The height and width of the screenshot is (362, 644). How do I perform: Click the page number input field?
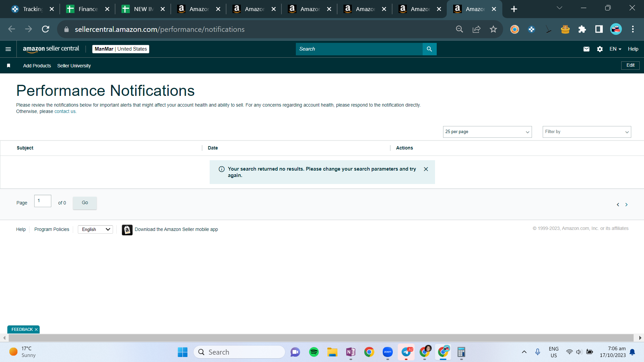(x=43, y=201)
